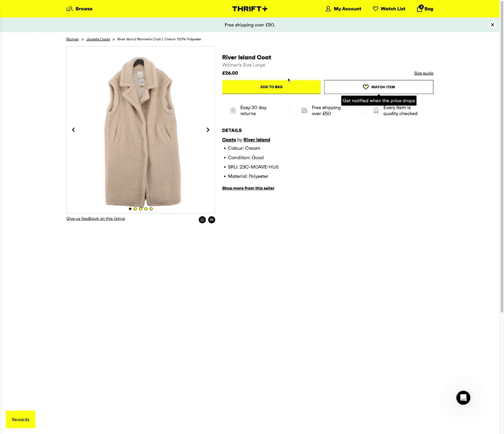Open the shopping Bag icon
The width and height of the screenshot is (504, 434).
point(420,8)
